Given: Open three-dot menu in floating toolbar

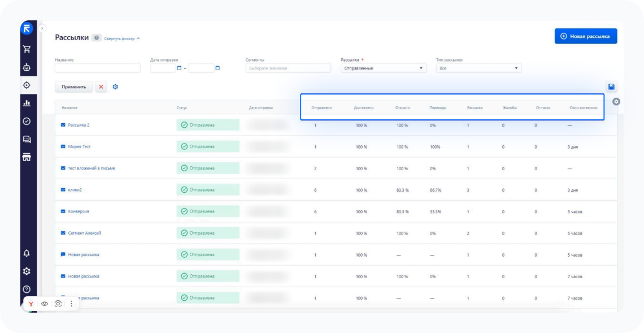Looking at the screenshot, I should pyautogui.click(x=72, y=304).
